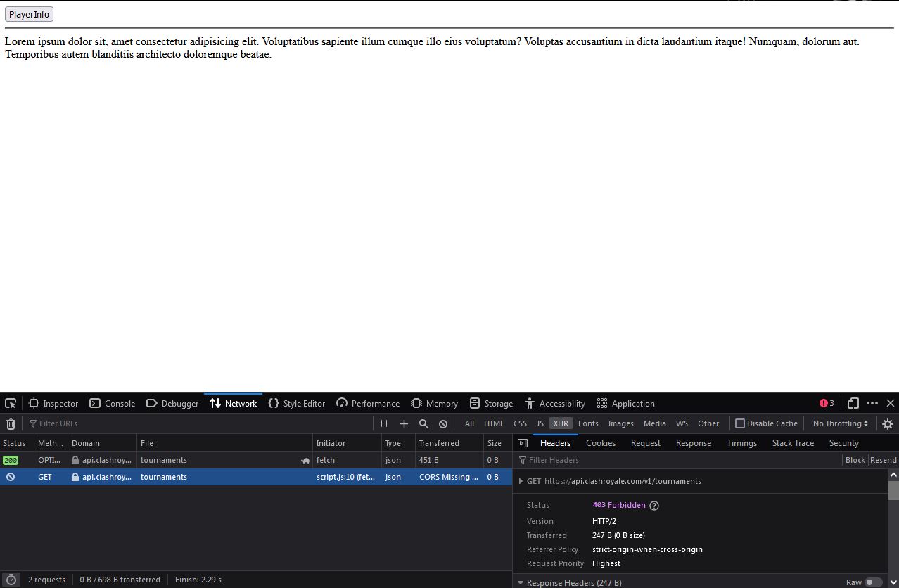Click the CORS Missing transferred cell
The image size is (899, 588).
point(449,477)
